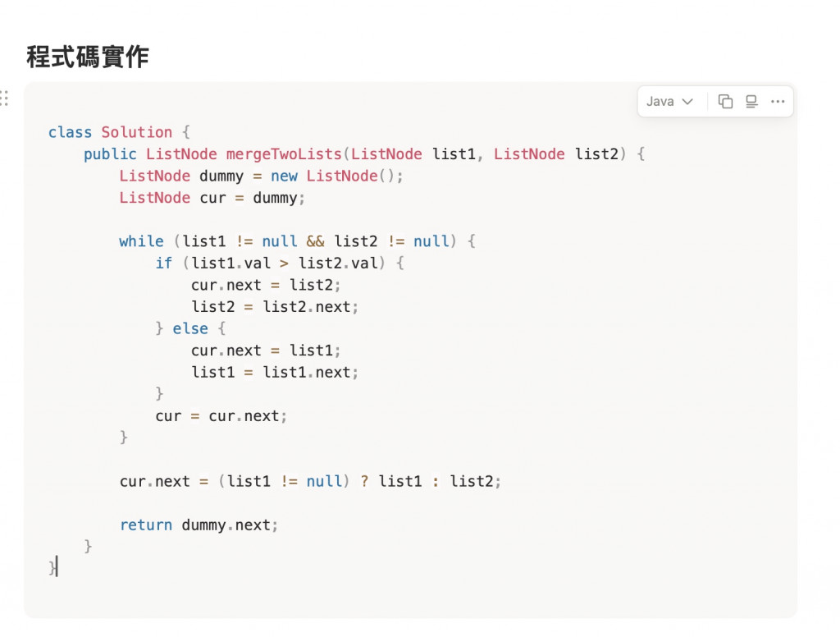Screen dimensions: 840x637
Task: Open the Java language dropdown
Action: coord(669,101)
